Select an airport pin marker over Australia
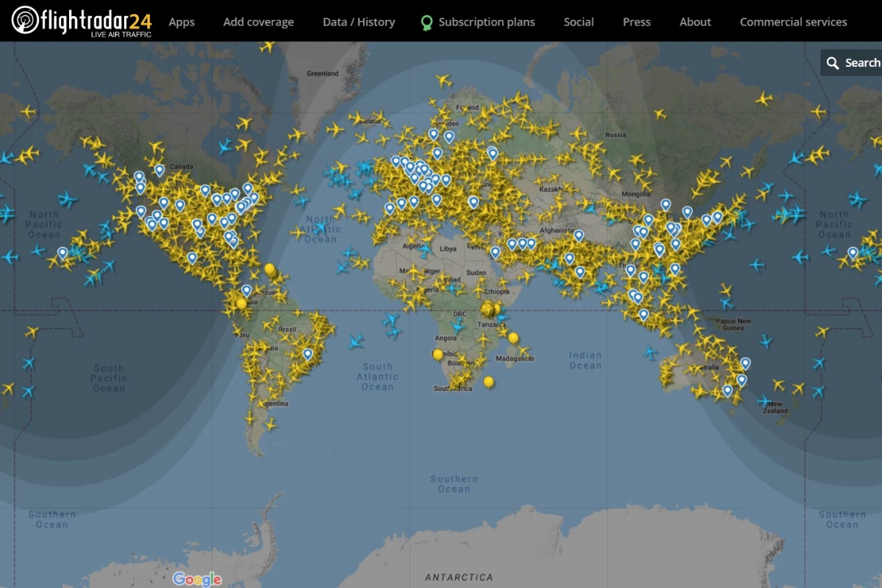The height and width of the screenshot is (588, 882). click(x=746, y=362)
